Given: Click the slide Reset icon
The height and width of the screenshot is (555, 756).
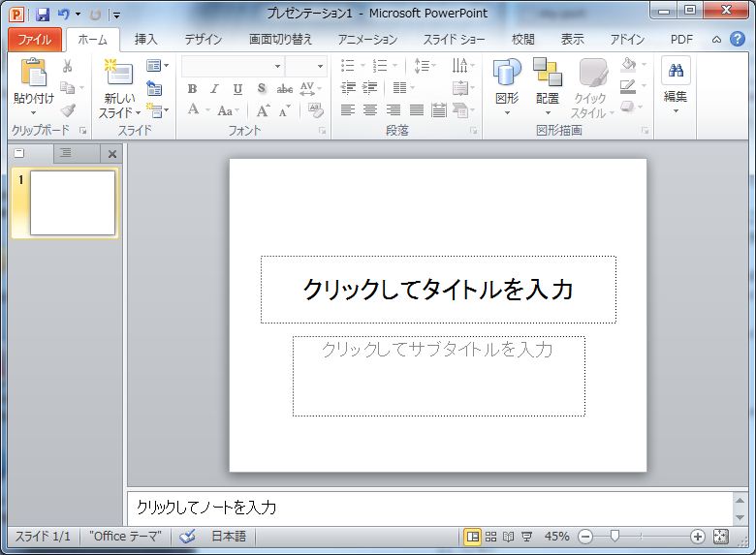Looking at the screenshot, I should point(154,88).
